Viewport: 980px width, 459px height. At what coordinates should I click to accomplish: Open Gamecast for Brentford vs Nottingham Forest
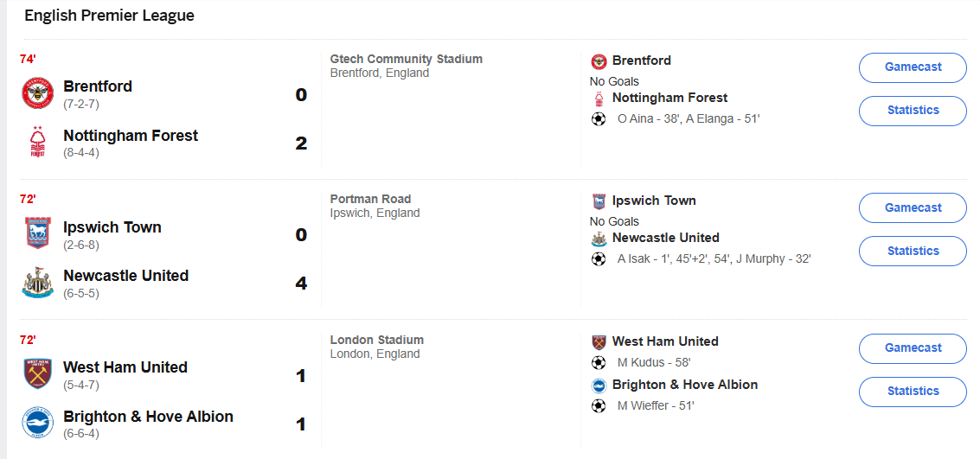(x=913, y=67)
